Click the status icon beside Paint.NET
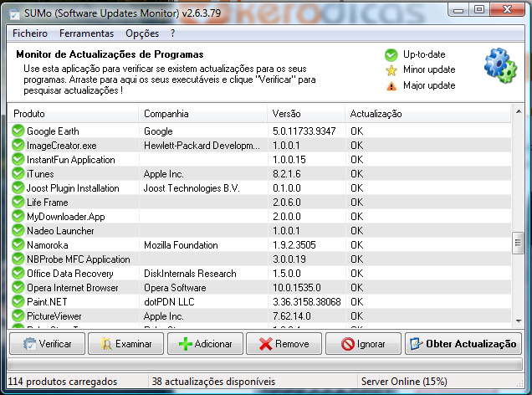Viewport: 532px width, 395px height. tap(18, 302)
